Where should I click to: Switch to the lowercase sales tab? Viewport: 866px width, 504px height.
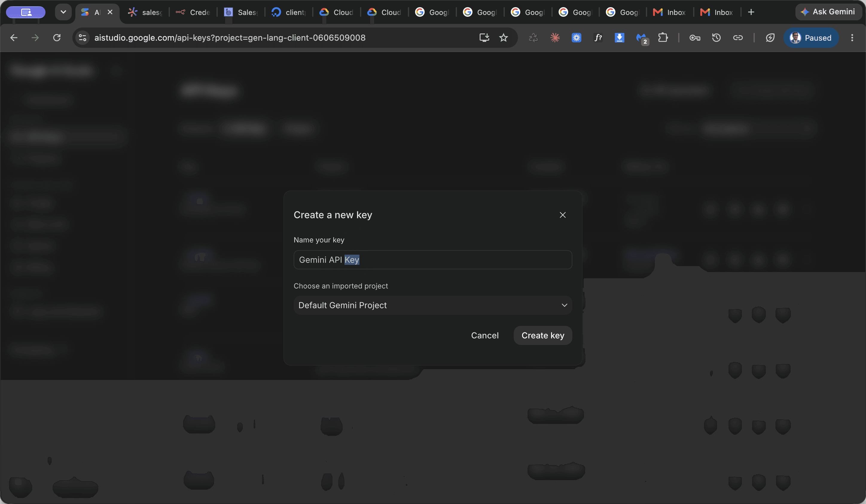[x=145, y=12]
